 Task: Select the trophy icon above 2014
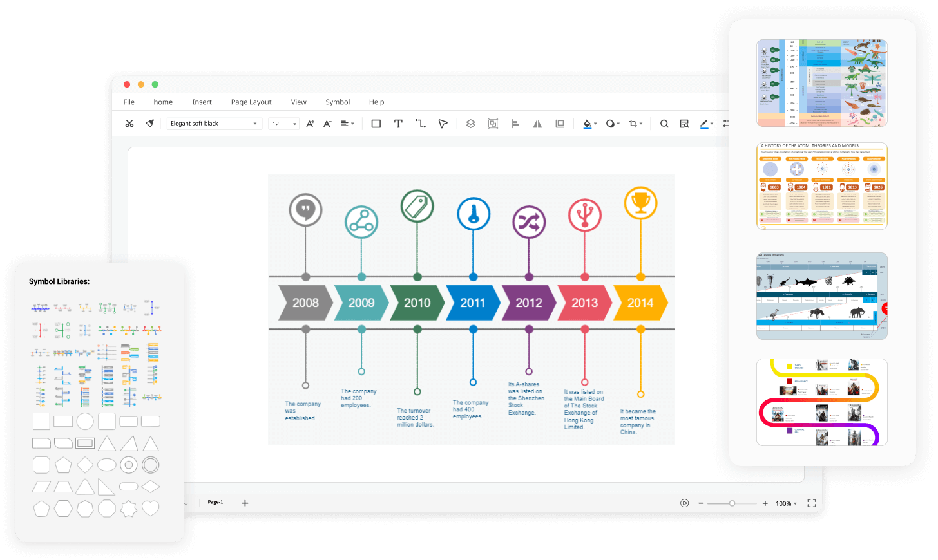tap(641, 203)
